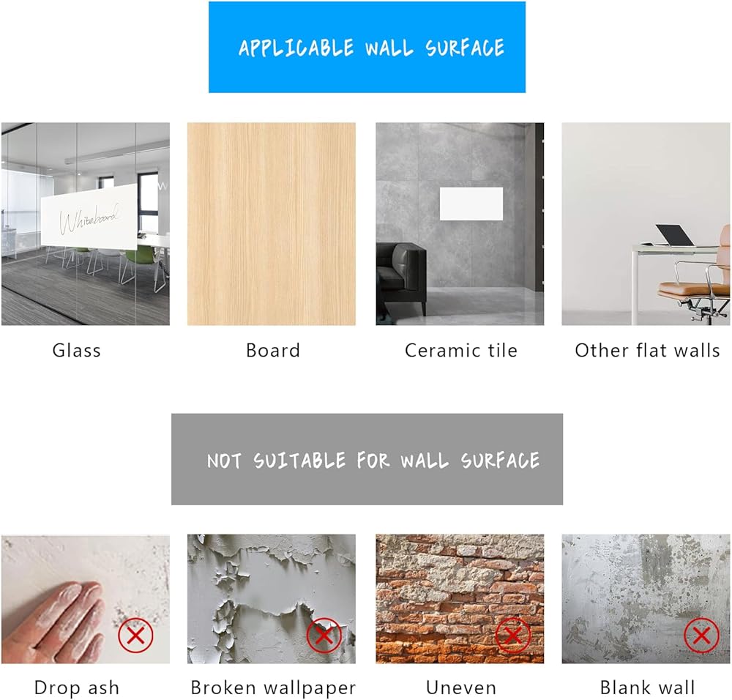The image size is (732, 700).
Task: Select the Glass office thumbnail
Action: click(x=86, y=223)
